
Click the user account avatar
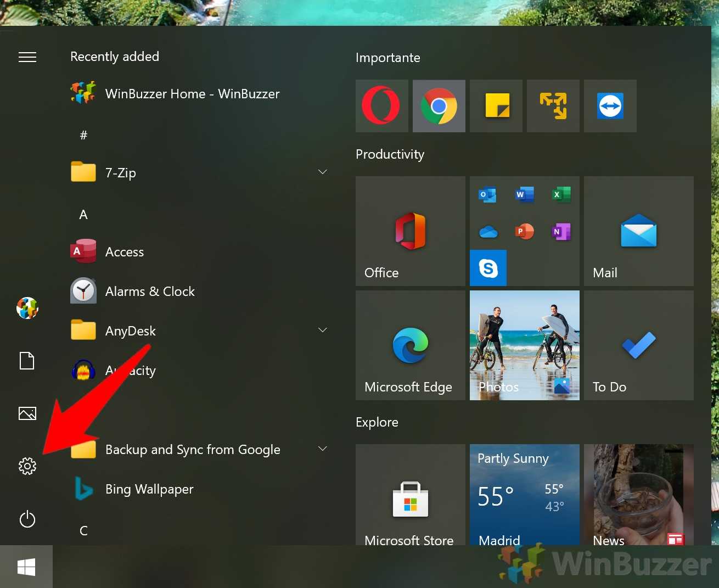pos(27,308)
